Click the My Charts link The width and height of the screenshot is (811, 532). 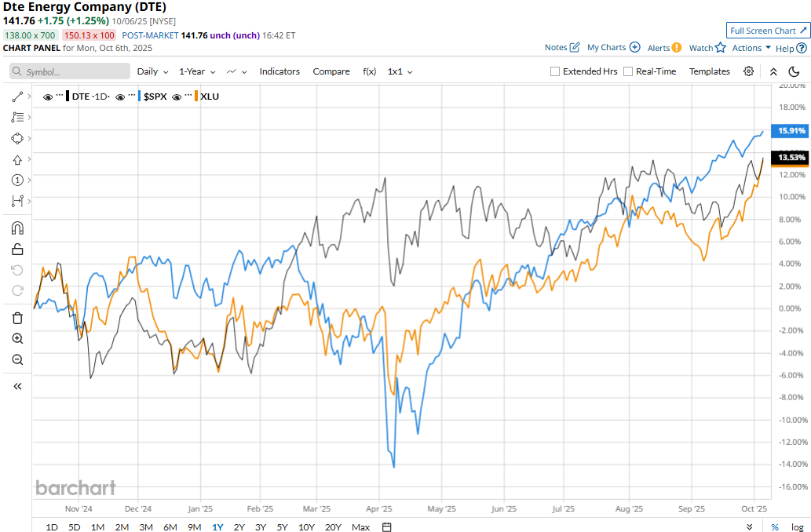click(606, 47)
